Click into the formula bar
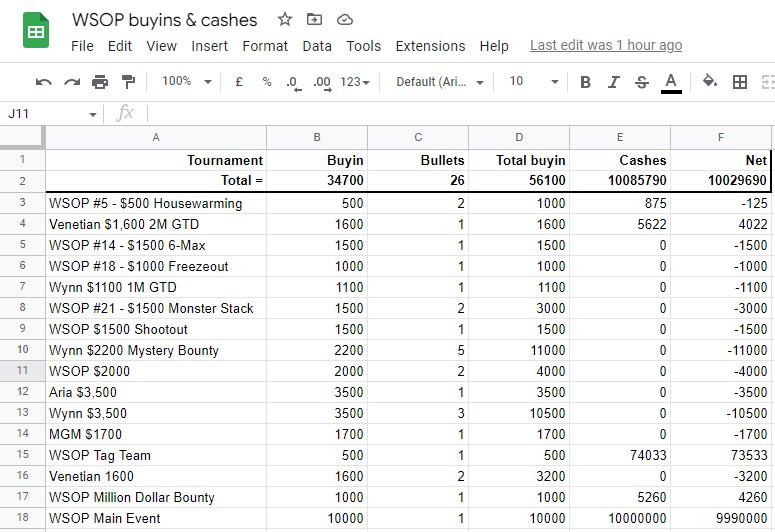 [460, 114]
